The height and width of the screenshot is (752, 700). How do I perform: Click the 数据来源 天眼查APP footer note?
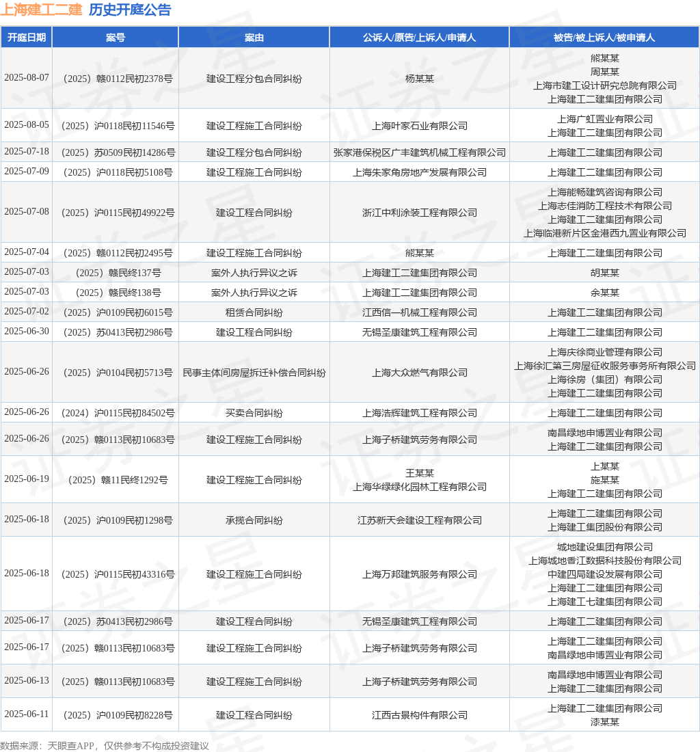[104, 746]
